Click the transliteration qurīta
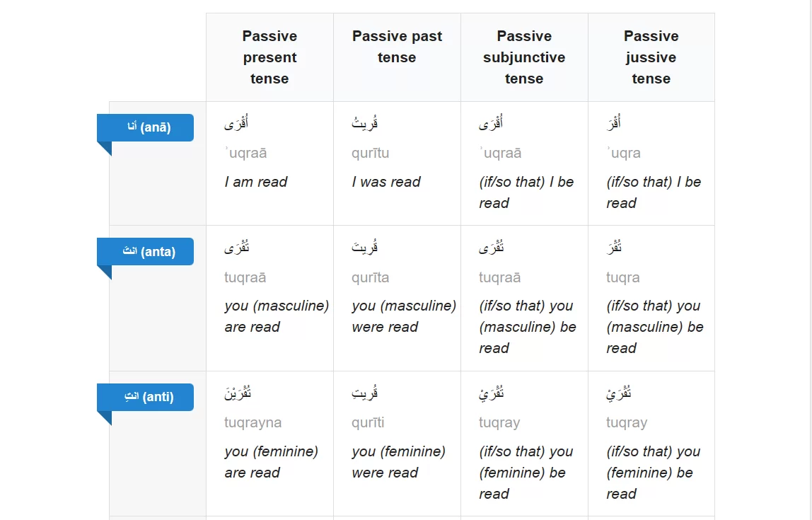This screenshot has height=520, width=812. (x=370, y=277)
